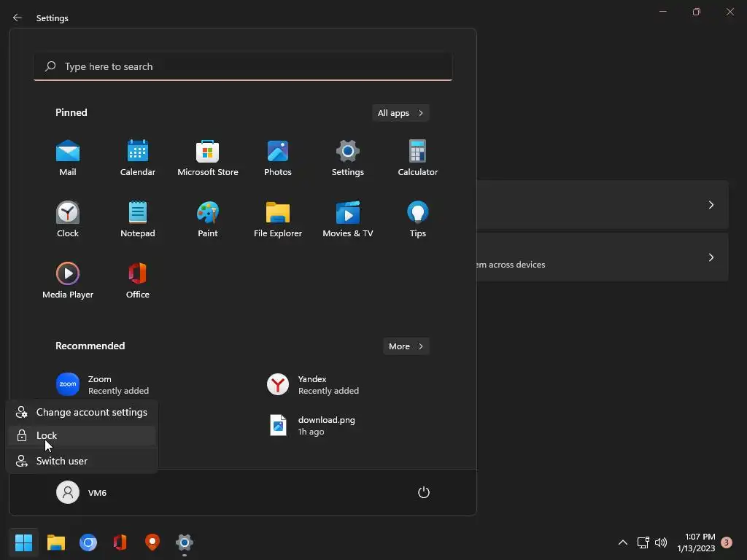This screenshot has width=747, height=560.
Task: Open the Paint app
Action: pyautogui.click(x=208, y=219)
